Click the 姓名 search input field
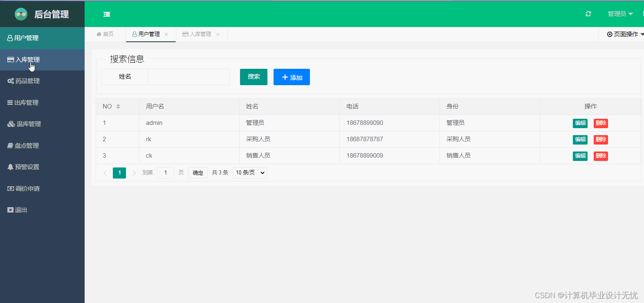 coord(189,77)
